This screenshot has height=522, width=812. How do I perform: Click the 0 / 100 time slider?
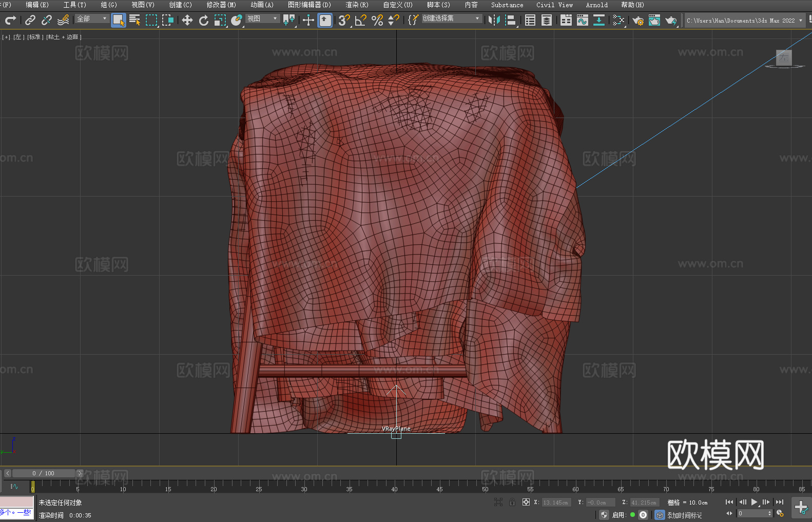pyautogui.click(x=44, y=473)
